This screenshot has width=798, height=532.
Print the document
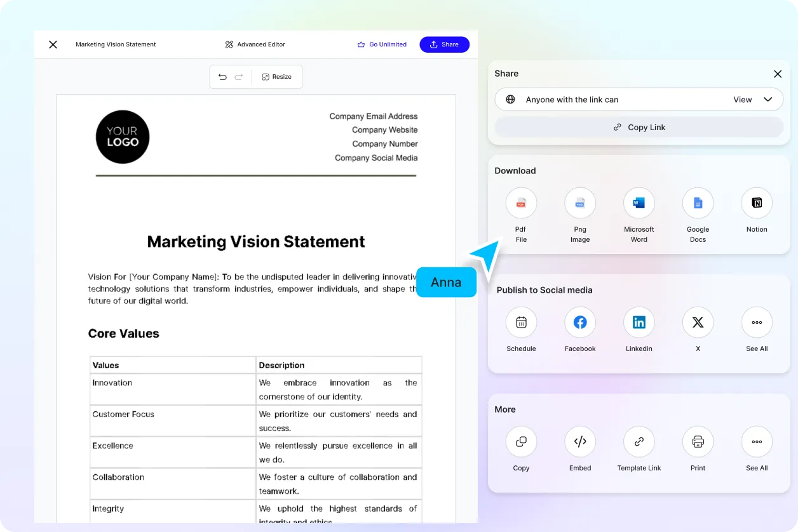(698, 442)
